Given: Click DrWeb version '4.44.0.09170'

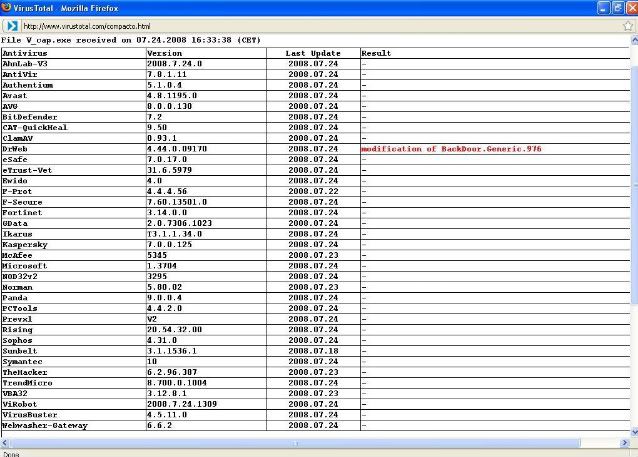Looking at the screenshot, I should [177, 149].
